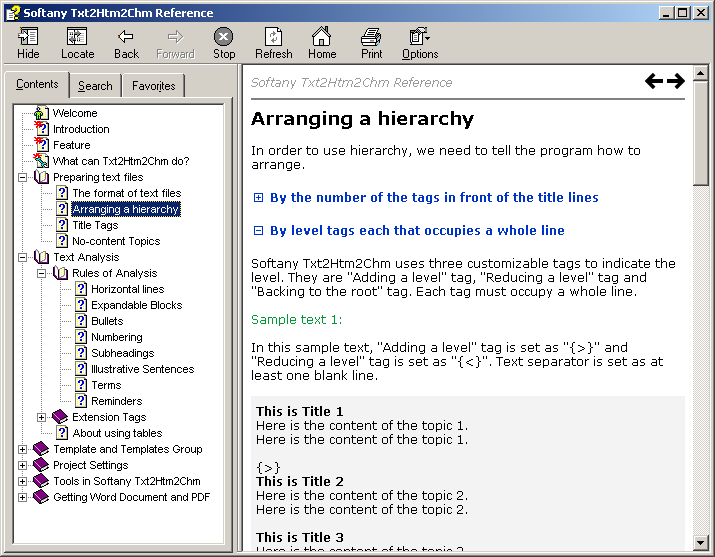Select the Title Tags topic
Image resolution: width=715 pixels, height=557 pixels.
(95, 225)
